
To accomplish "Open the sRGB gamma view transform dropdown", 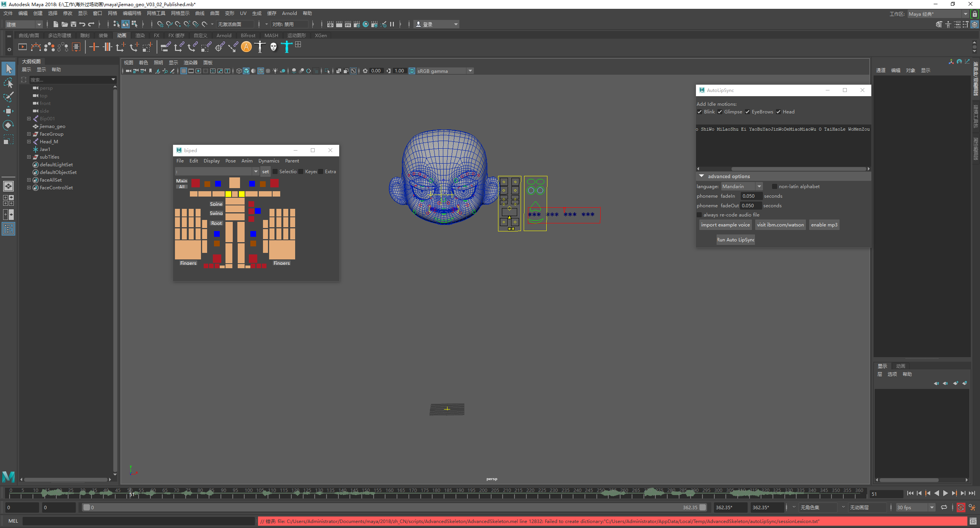I will click(445, 71).
